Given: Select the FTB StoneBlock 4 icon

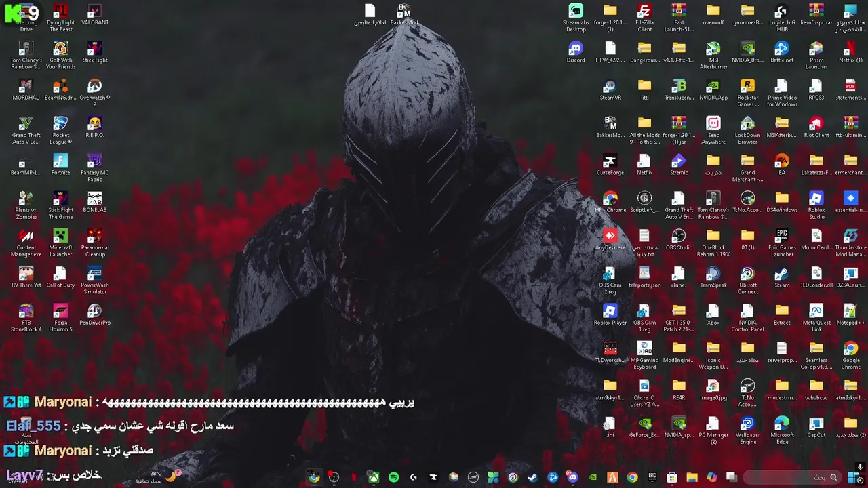Looking at the screenshot, I should click(26, 319).
